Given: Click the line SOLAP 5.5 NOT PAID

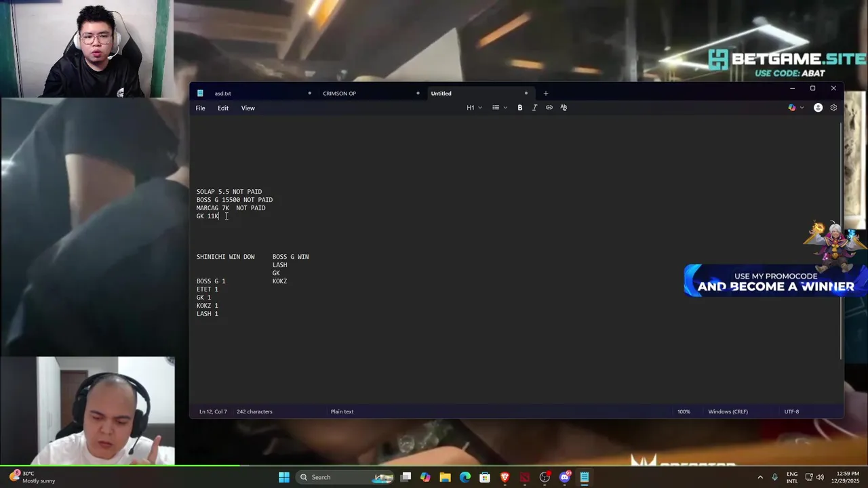Looking at the screenshot, I should pyautogui.click(x=229, y=192).
